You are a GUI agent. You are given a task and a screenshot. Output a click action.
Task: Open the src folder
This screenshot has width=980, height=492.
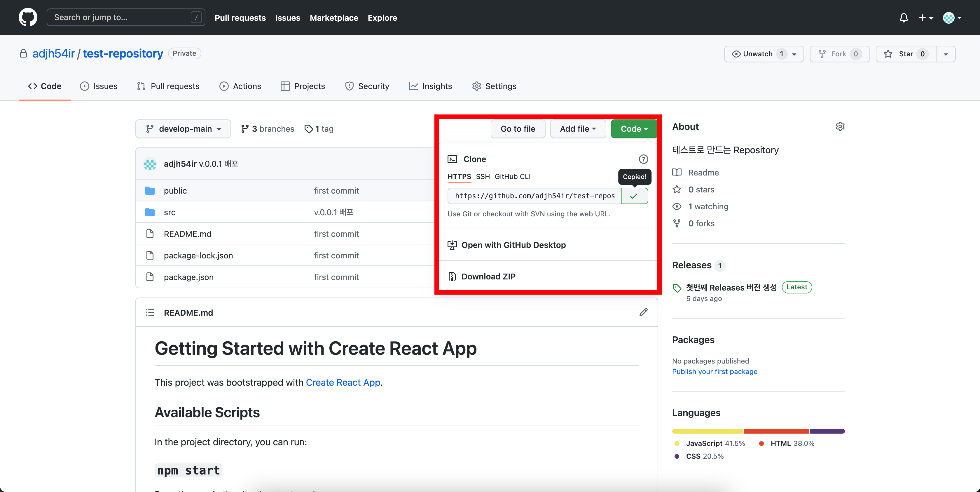click(170, 213)
